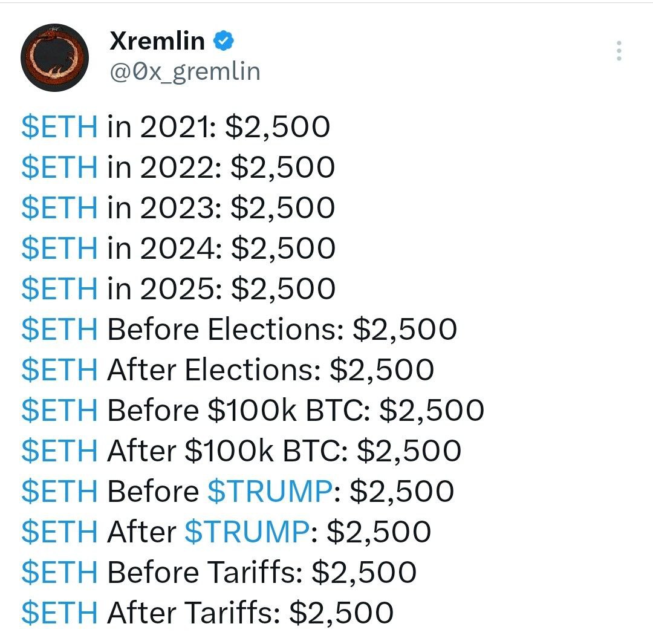Screen dimensions: 653x644
Task: Open the three-dot more options menu
Action: 619,51
